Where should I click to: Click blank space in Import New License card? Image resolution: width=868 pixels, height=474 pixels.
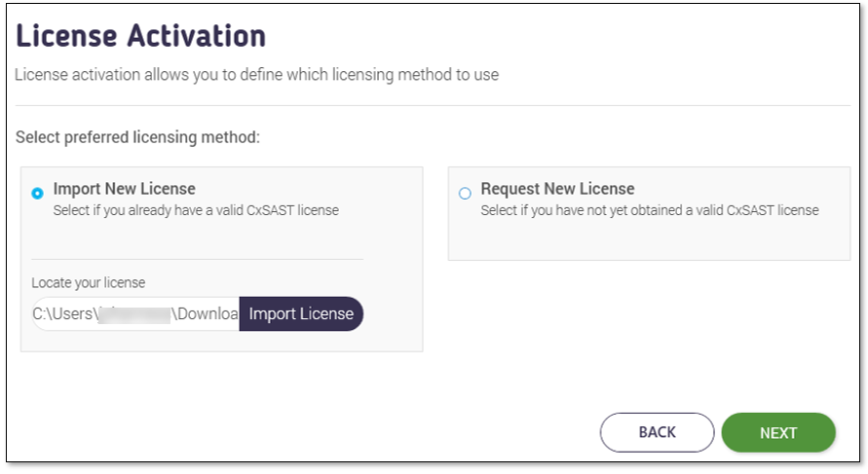tap(221, 237)
